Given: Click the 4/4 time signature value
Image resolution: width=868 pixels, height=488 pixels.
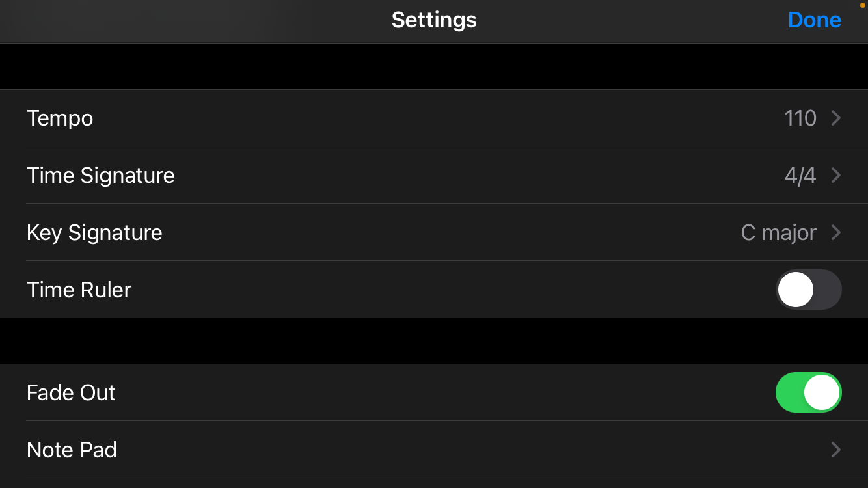Looking at the screenshot, I should coord(800,176).
